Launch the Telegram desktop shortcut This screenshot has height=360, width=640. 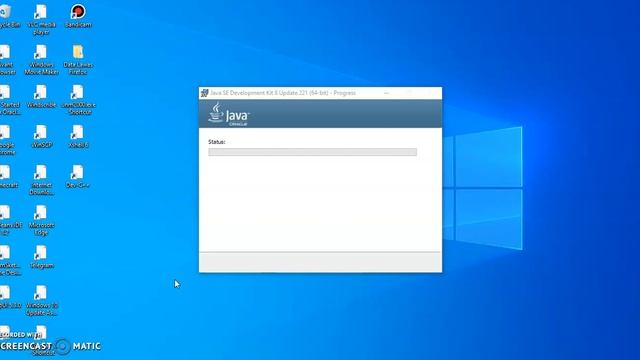pyautogui.click(x=41, y=256)
